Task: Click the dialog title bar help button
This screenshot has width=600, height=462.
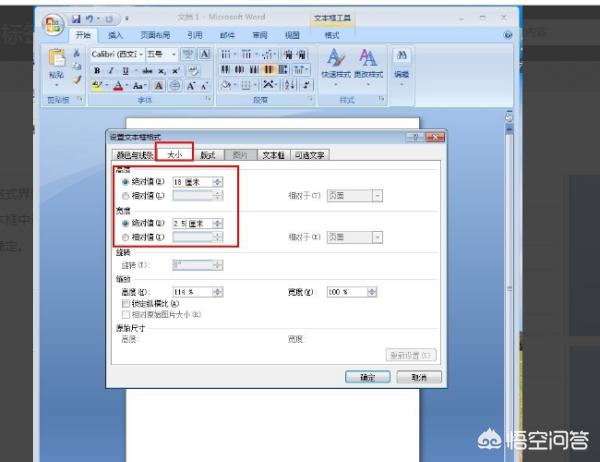Action: pyautogui.click(x=415, y=137)
